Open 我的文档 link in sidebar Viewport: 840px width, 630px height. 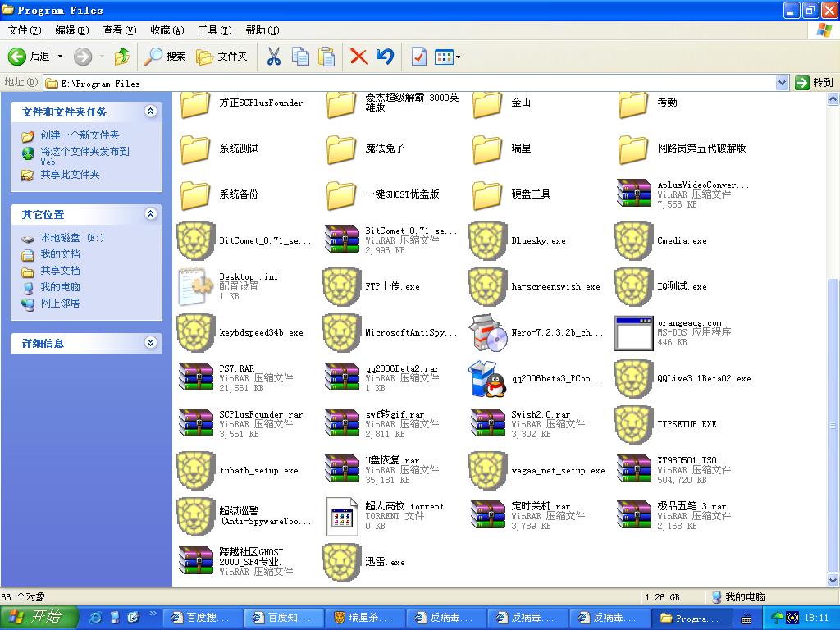click(60, 254)
